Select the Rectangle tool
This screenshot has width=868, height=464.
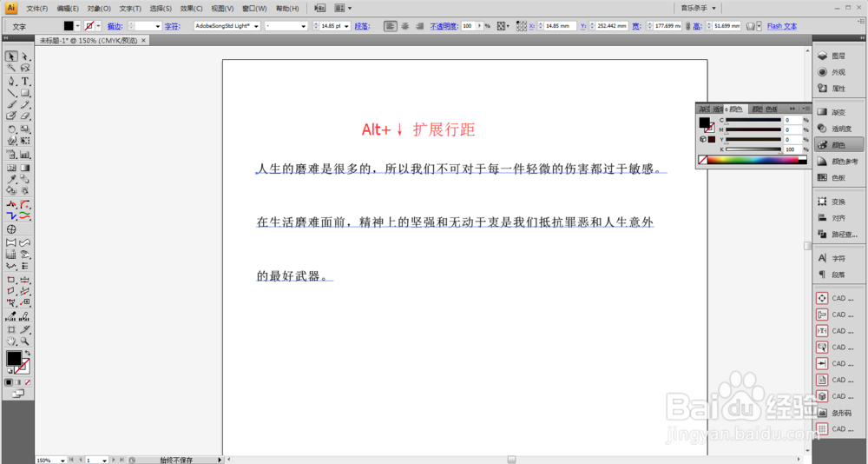pyautogui.click(x=25, y=93)
